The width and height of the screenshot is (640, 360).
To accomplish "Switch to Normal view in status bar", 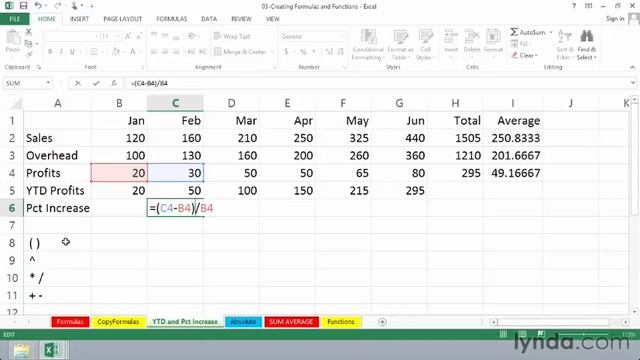I will click(503, 334).
